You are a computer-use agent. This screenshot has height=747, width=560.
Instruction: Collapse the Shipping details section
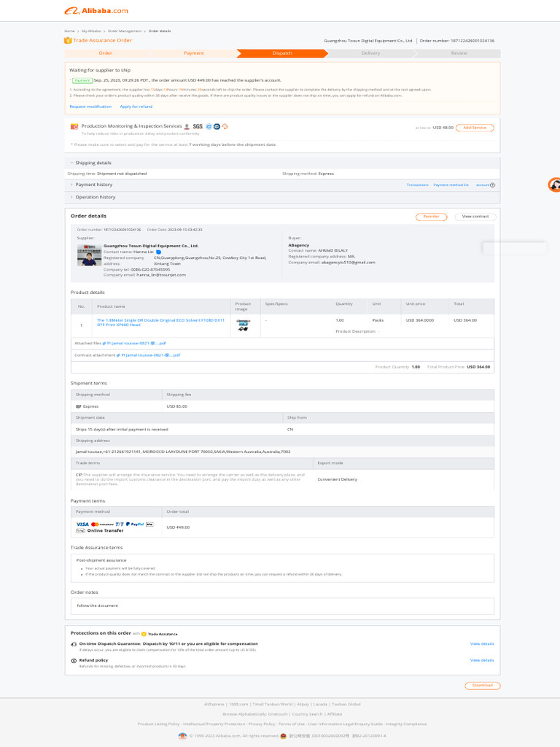click(x=72, y=163)
